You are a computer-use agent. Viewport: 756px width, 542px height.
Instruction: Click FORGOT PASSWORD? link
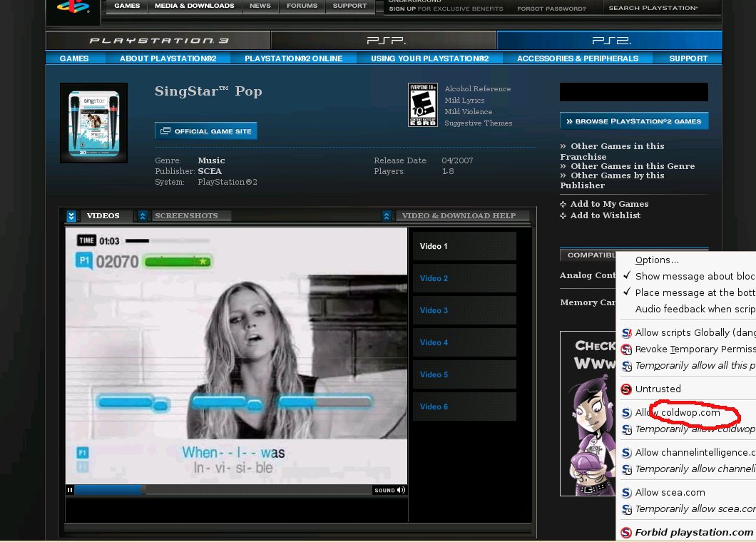pyautogui.click(x=551, y=9)
